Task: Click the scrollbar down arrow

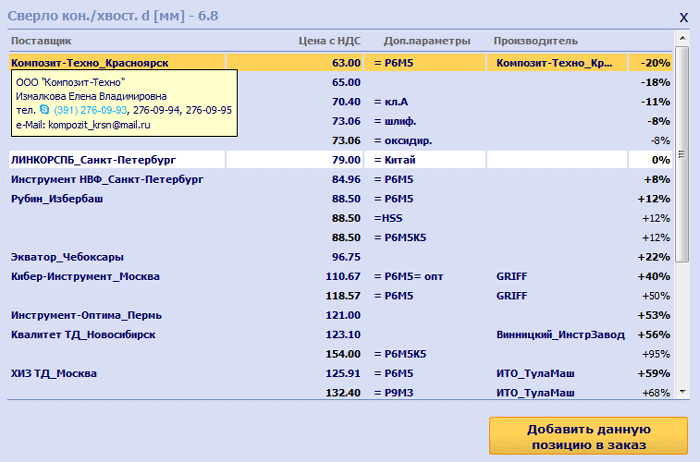Action: [x=682, y=391]
